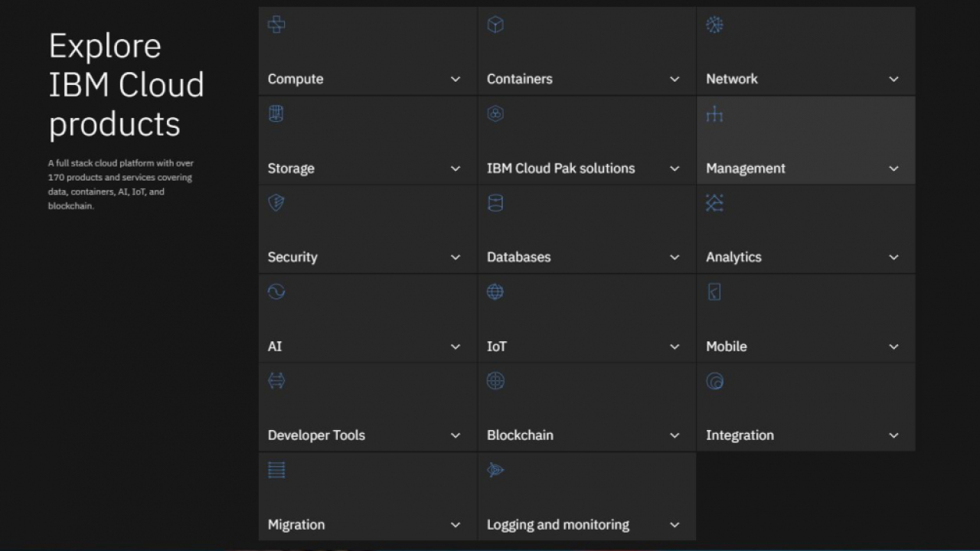Expand the AI chevron arrow
Screen dimensions: 980x551
(x=456, y=347)
